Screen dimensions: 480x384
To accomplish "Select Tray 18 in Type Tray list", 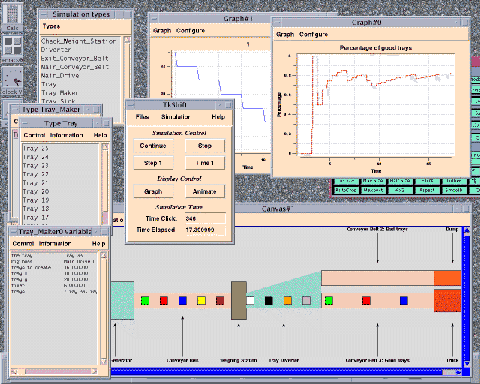I will point(36,209).
